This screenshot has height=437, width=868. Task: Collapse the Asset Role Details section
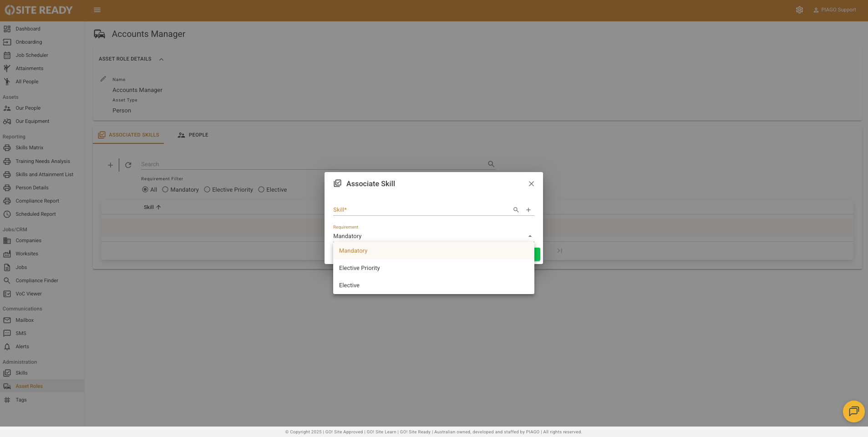161,59
